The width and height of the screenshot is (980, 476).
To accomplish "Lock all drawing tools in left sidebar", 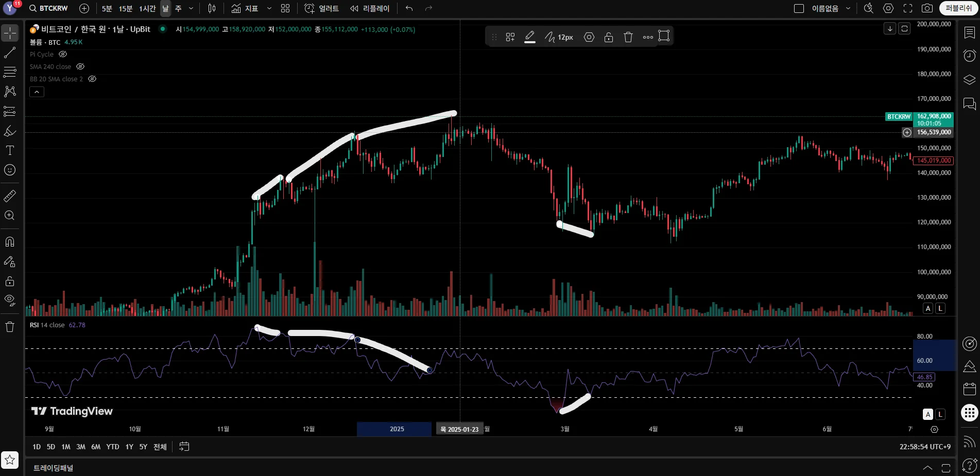I will (x=10, y=281).
